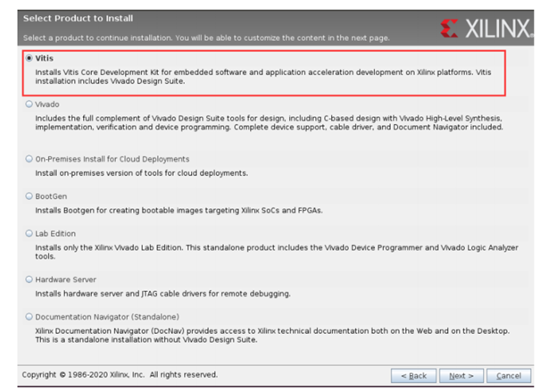Click the Xilinx copyright notice text

[120, 374]
